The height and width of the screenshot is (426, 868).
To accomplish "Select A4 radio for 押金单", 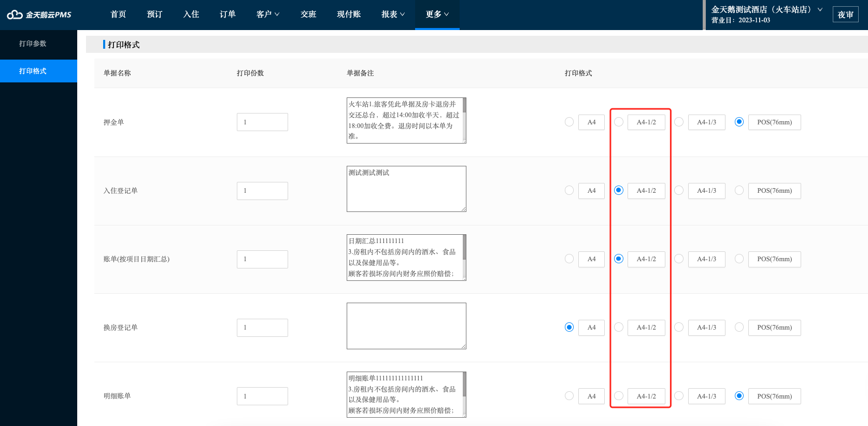I will (x=569, y=122).
